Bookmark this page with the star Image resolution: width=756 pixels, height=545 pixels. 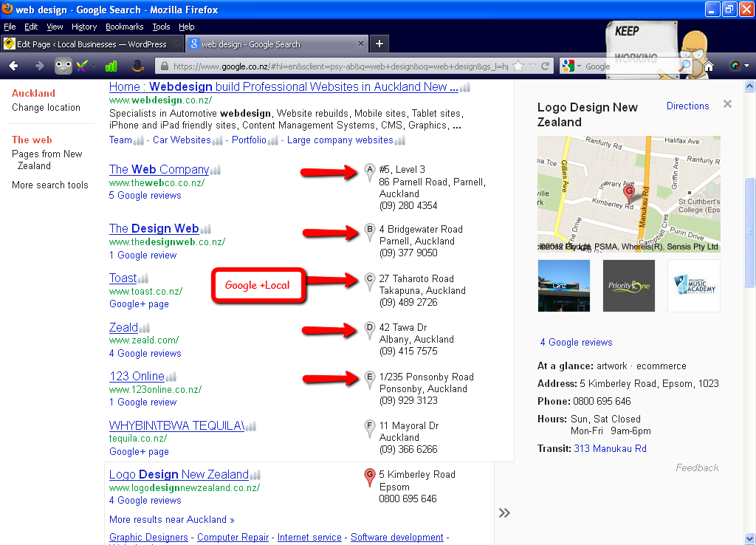(518, 66)
